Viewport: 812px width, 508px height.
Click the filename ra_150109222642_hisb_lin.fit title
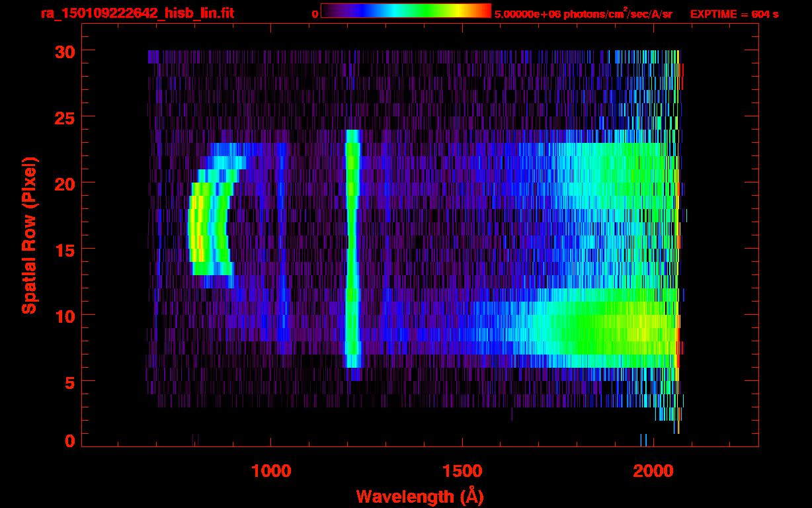(137, 13)
